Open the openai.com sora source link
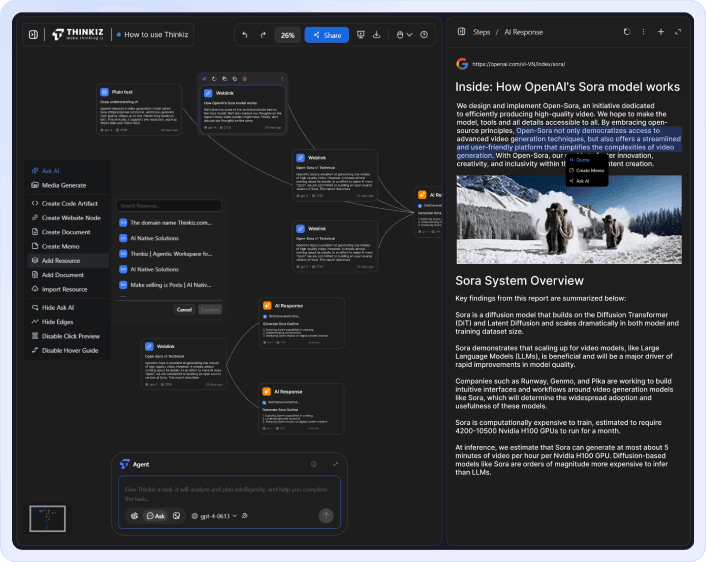The image size is (706, 562). coord(519,64)
